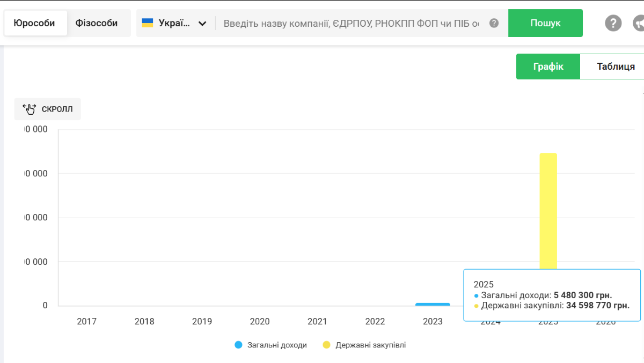Click the СКРОЛЛ button
The height and width of the screenshot is (363, 644).
(47, 109)
